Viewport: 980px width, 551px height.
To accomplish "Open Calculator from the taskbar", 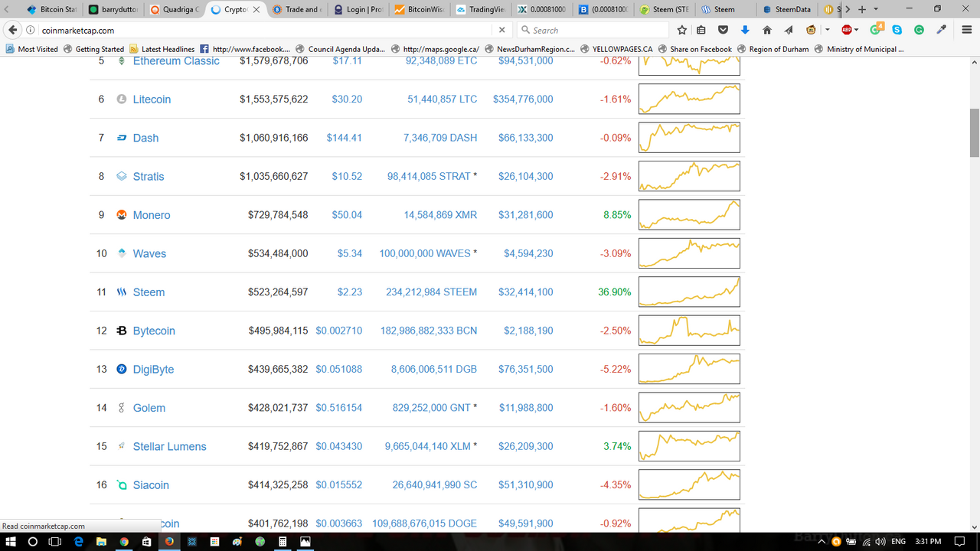I will [283, 542].
